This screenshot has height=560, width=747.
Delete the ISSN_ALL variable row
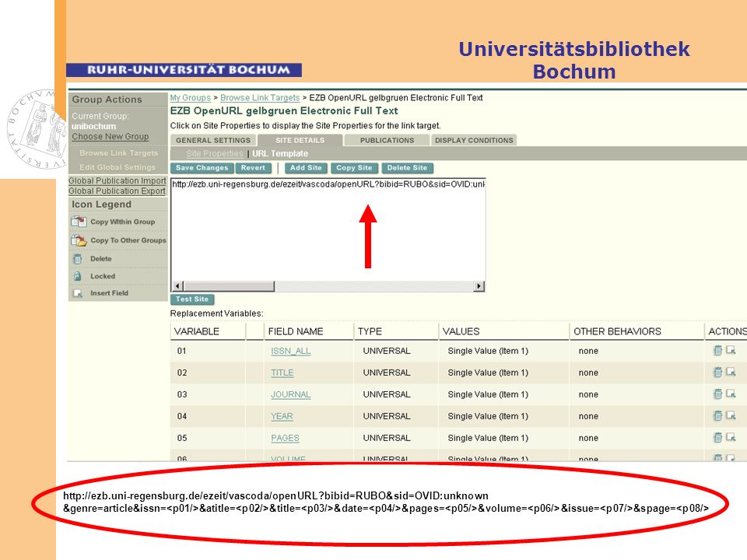(717, 351)
